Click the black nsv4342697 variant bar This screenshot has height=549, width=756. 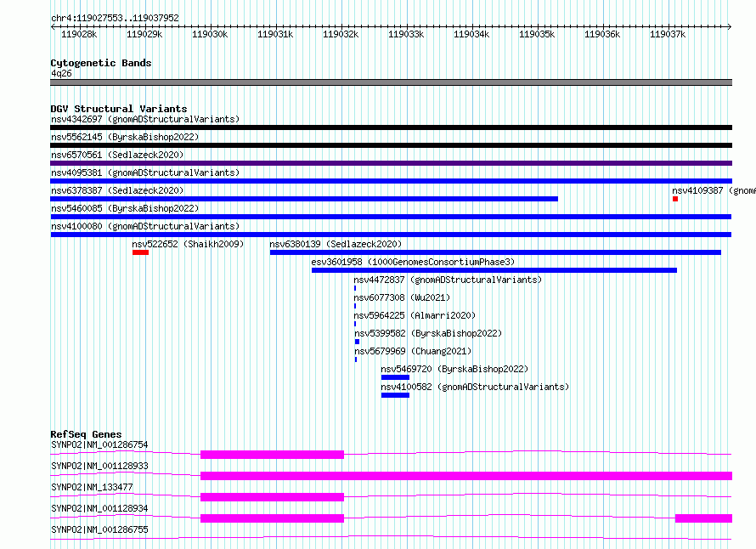(x=391, y=127)
